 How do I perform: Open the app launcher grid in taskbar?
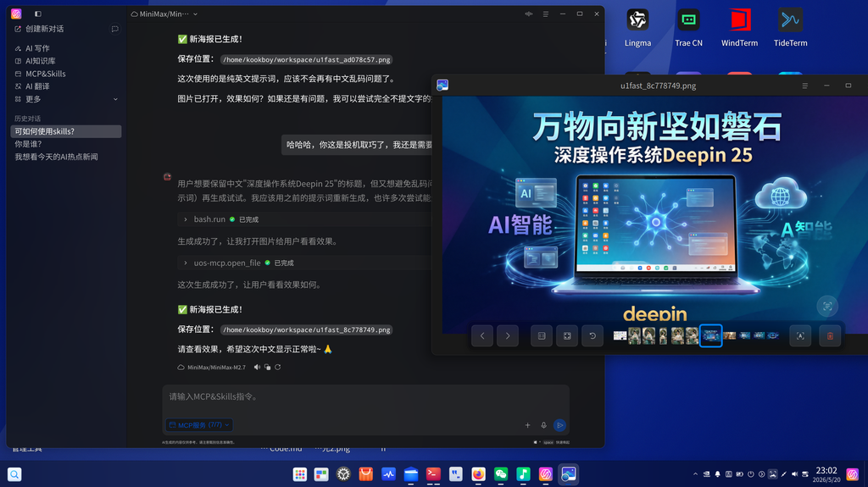(x=299, y=474)
